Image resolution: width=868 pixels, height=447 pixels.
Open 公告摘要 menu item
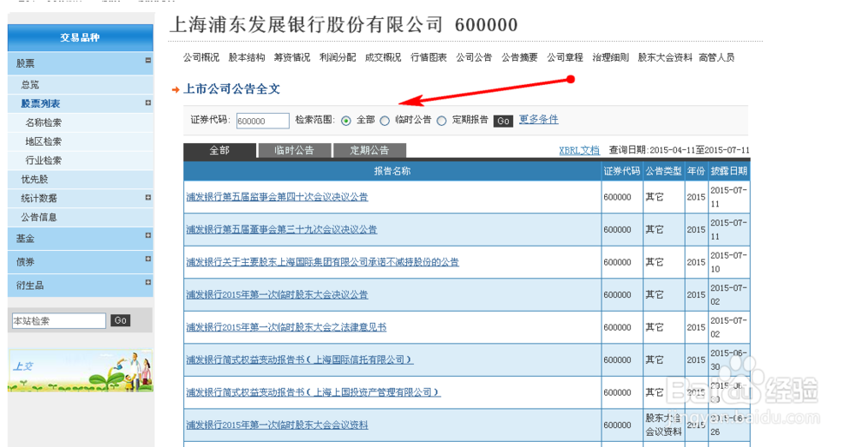[519, 57]
